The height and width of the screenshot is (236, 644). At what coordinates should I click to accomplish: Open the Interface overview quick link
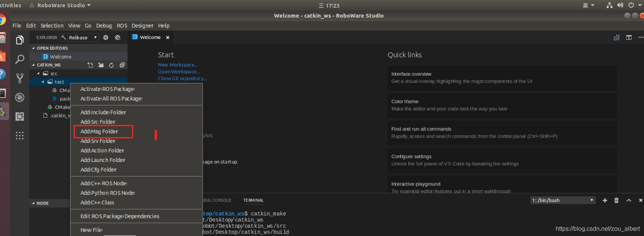(x=502, y=78)
